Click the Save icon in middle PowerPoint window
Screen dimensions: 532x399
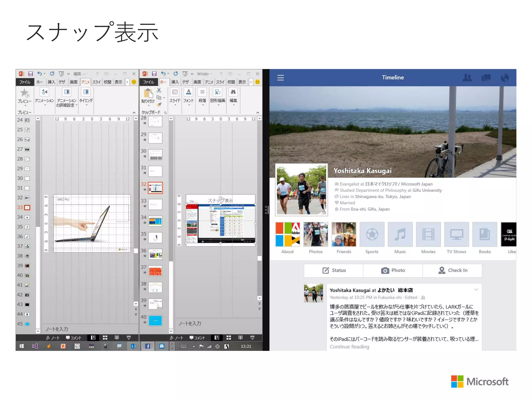[x=154, y=74]
